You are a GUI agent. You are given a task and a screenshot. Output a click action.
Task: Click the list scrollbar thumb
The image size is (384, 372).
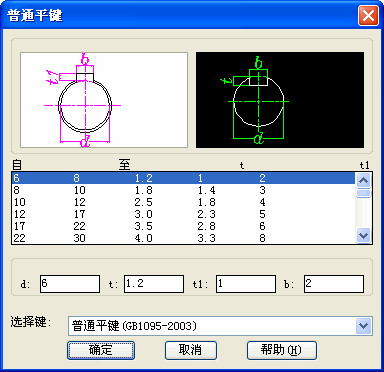point(363,193)
